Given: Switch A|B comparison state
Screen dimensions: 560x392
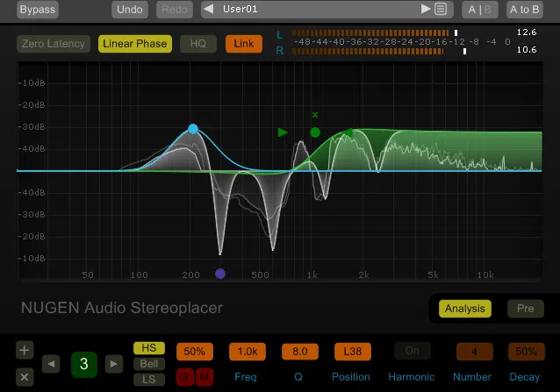Looking at the screenshot, I should [x=479, y=10].
